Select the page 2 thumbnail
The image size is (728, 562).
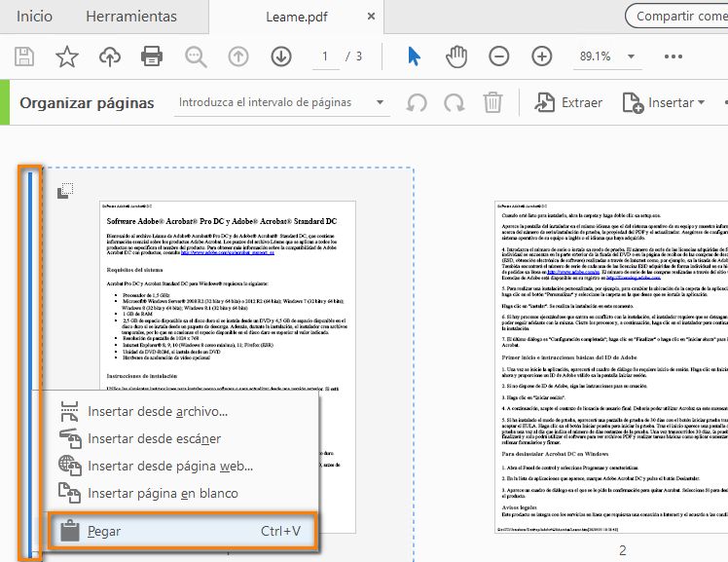(611, 367)
